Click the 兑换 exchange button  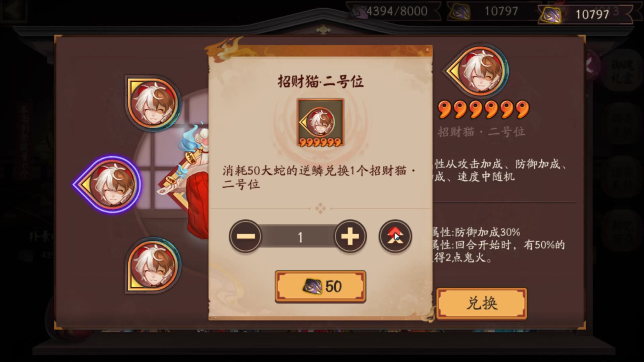click(x=482, y=303)
